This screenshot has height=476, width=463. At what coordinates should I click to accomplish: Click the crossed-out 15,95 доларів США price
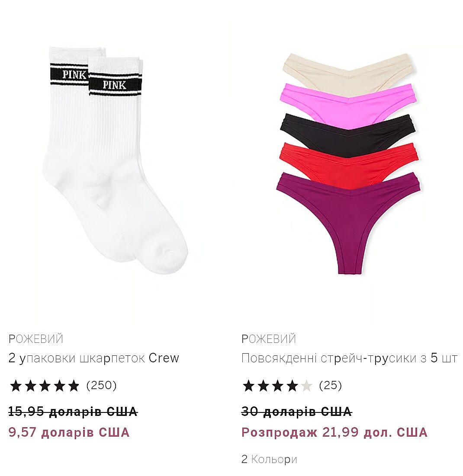click(x=73, y=412)
